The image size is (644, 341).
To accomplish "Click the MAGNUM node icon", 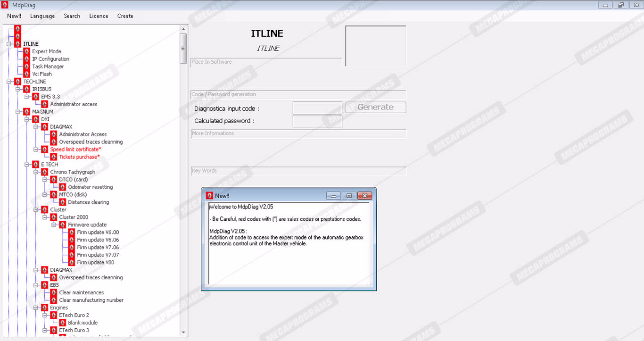I will click(x=27, y=112).
